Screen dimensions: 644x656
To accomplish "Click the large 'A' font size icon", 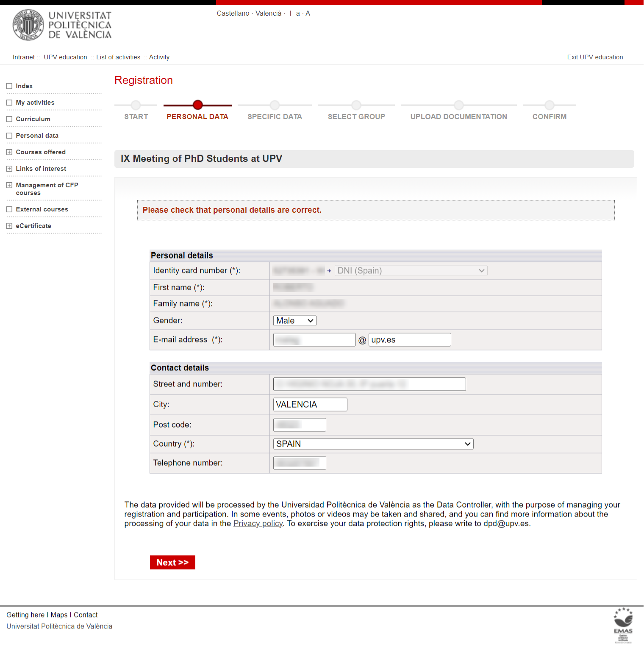I will 308,13.
